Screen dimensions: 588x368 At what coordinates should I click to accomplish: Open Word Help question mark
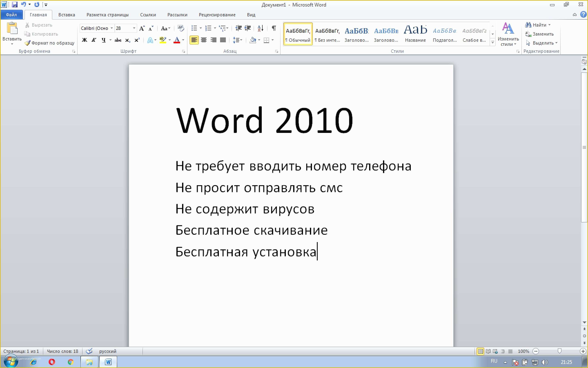coord(583,14)
